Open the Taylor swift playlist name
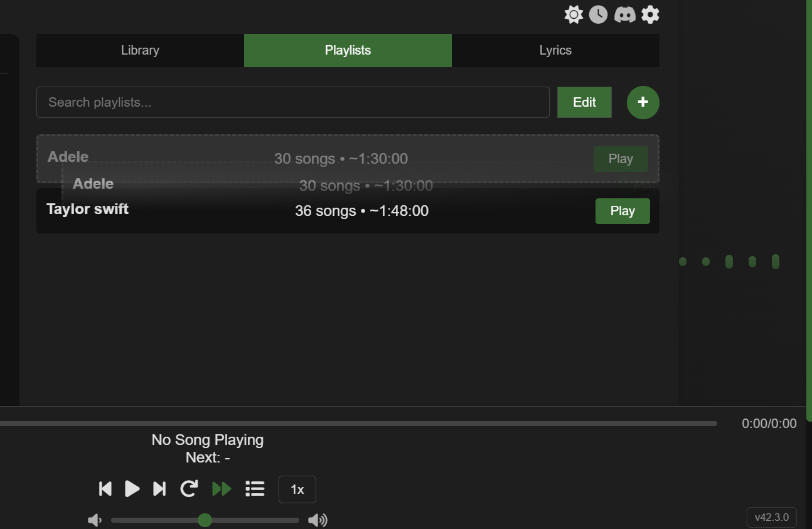Viewport: 812px width, 529px height. tap(87, 209)
